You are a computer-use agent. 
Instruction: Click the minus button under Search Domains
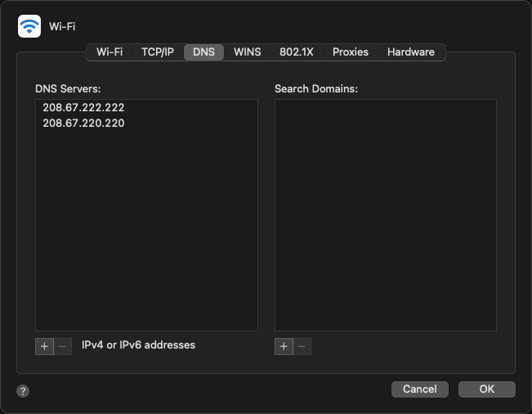pyautogui.click(x=302, y=346)
